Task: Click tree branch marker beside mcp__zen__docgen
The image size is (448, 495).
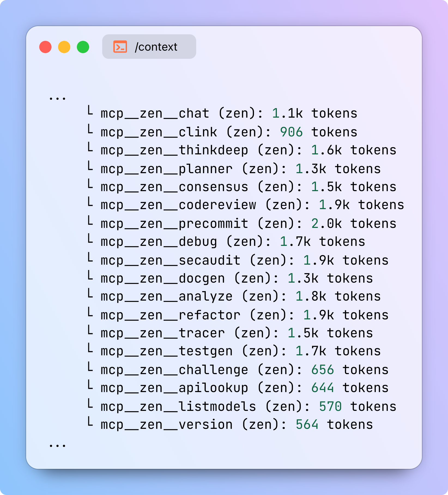Action: point(90,277)
